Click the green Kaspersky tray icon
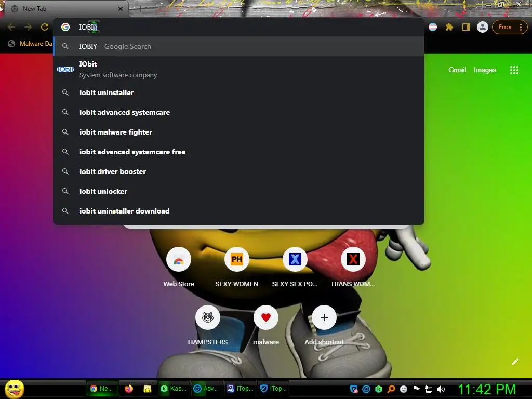This screenshot has height=399, width=532. (x=379, y=389)
